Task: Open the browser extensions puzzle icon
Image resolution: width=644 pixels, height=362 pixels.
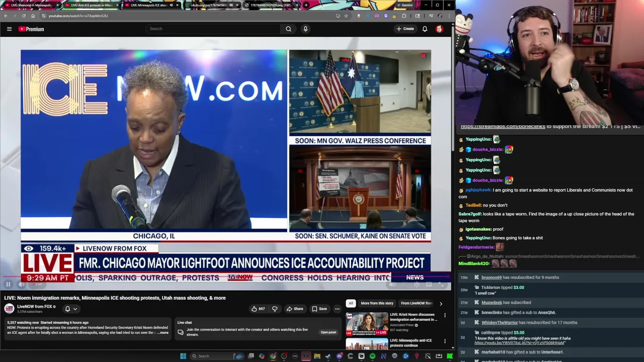Action: 404,16
